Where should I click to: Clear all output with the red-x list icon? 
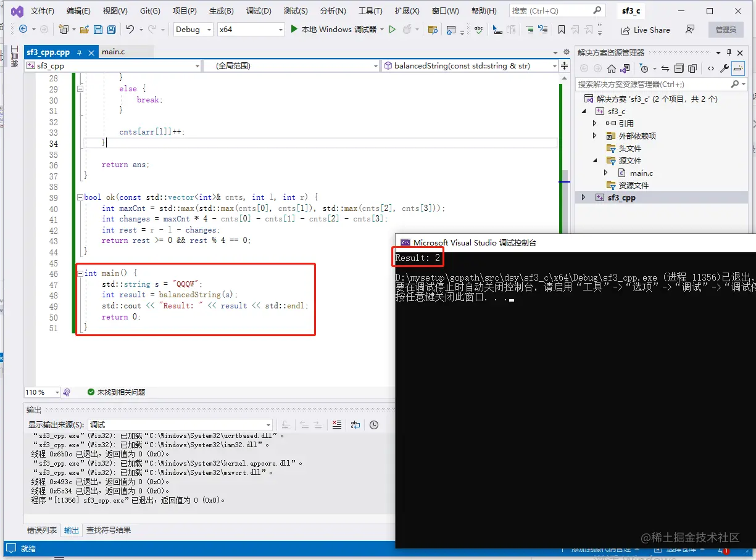[x=337, y=424]
